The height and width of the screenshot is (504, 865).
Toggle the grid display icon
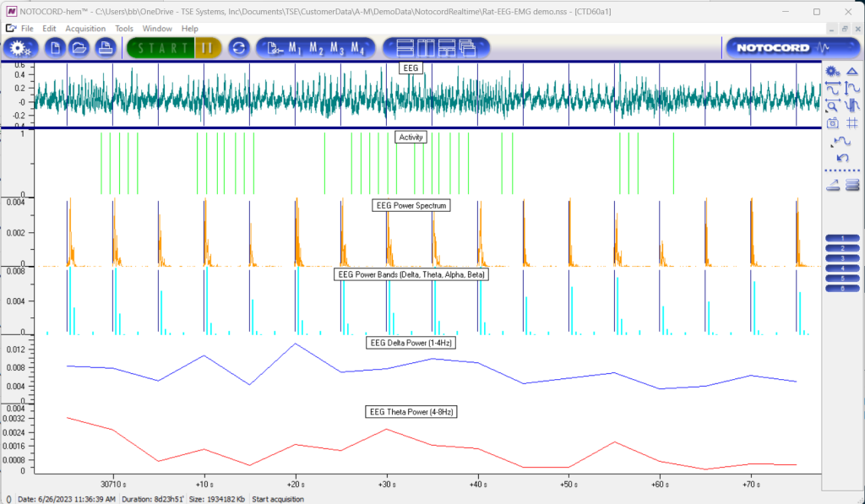pos(852,123)
